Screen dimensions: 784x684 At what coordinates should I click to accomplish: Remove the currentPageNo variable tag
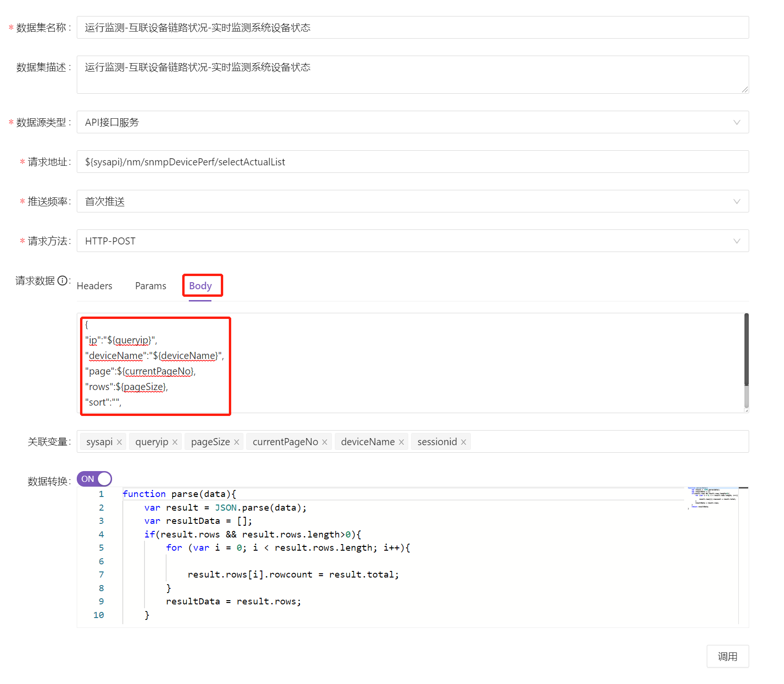click(x=324, y=442)
